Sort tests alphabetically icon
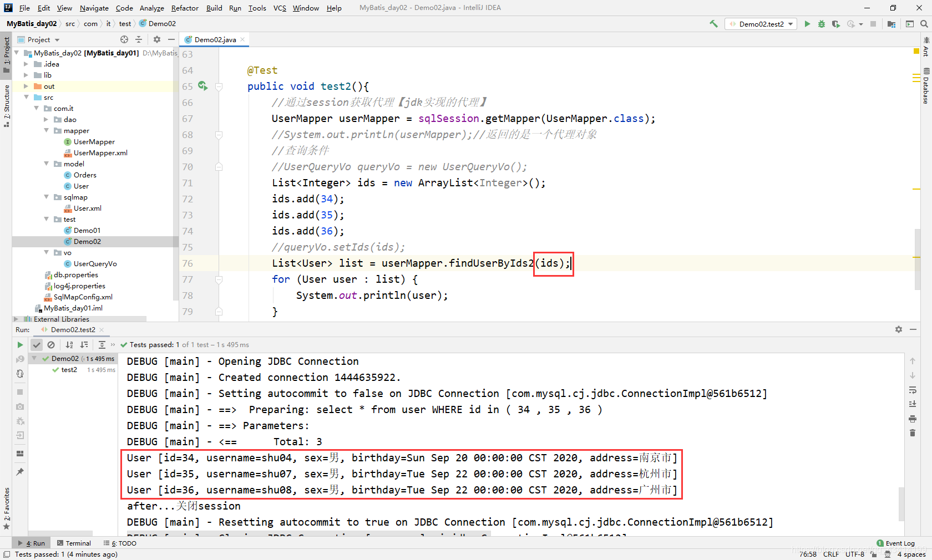 click(x=69, y=345)
